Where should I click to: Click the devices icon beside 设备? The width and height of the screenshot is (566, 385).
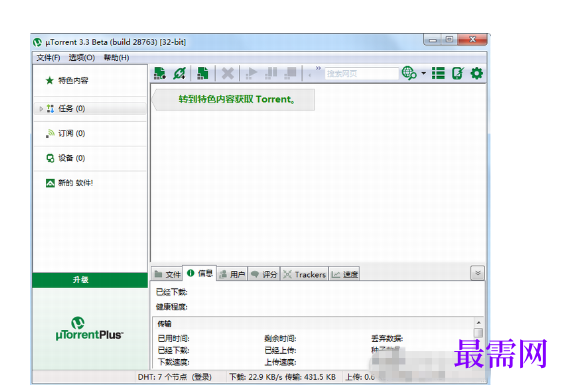(50, 158)
